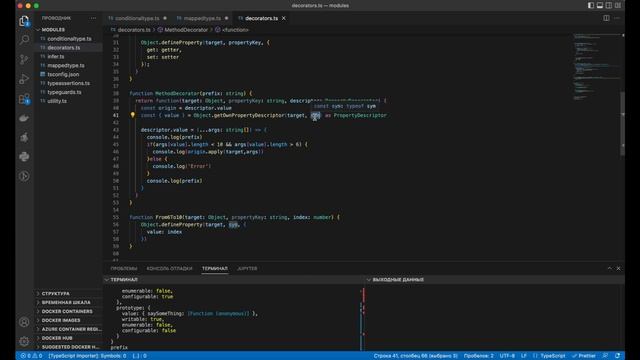Open the Extensions view
The image size is (640, 360).
click(24, 98)
